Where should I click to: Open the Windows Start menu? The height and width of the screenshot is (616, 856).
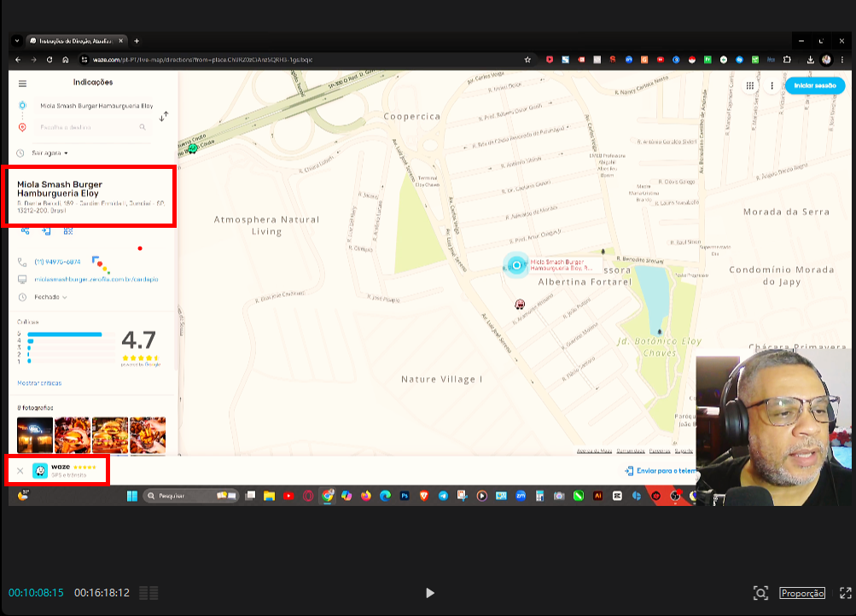click(132, 496)
